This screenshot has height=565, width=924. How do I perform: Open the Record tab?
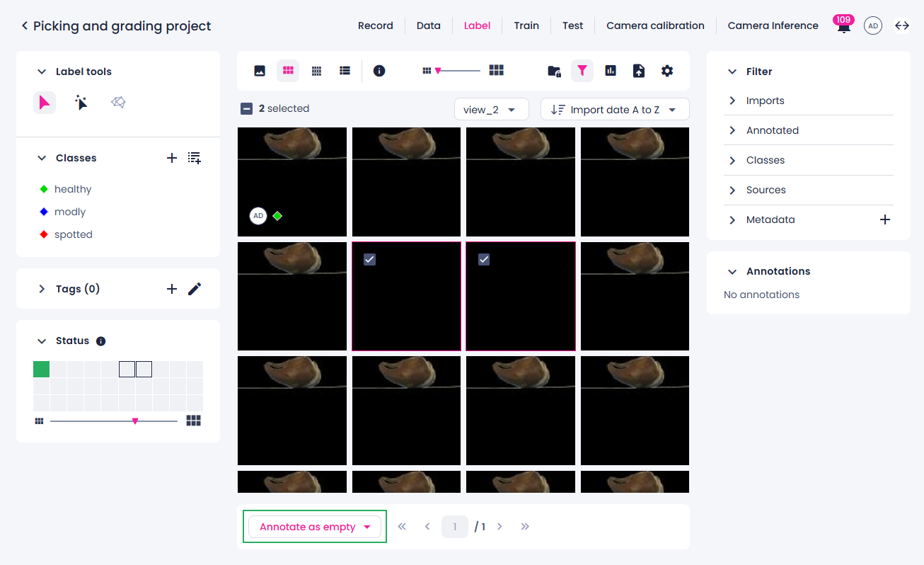(x=375, y=25)
